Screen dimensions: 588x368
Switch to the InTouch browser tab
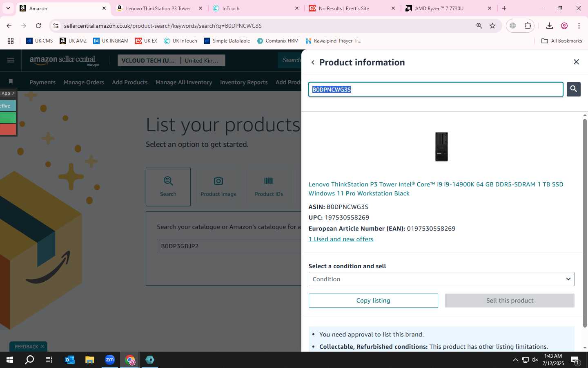256,8
